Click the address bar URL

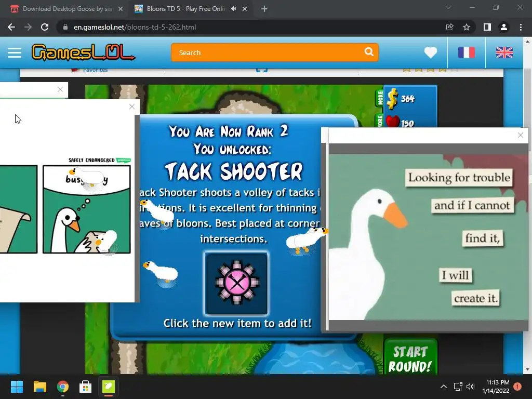135,27
